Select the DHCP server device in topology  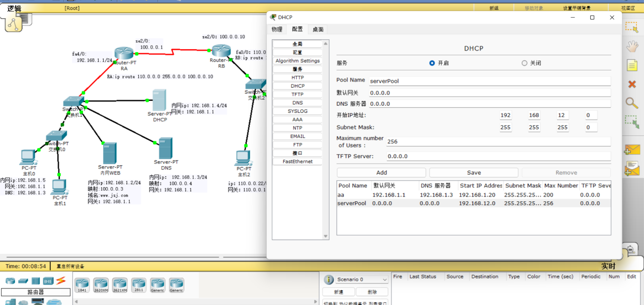tap(159, 100)
